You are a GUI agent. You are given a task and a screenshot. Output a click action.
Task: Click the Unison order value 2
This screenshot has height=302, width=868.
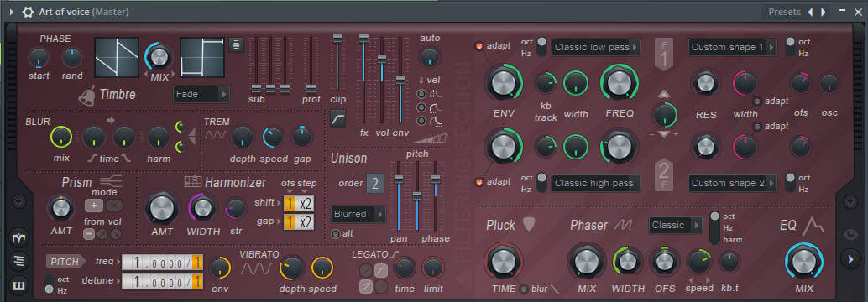coord(374,184)
